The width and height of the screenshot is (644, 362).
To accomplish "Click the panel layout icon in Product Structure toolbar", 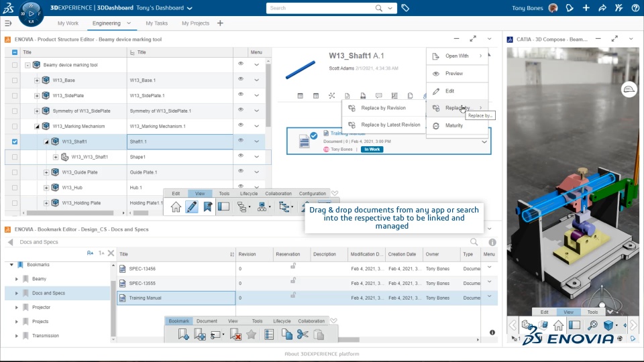I will point(224,207).
